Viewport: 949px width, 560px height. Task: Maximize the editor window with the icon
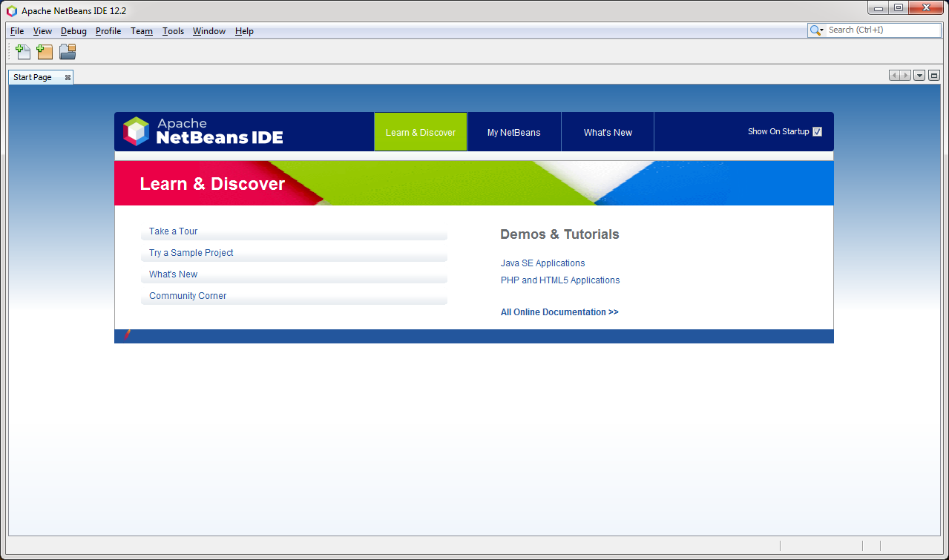pos(933,75)
